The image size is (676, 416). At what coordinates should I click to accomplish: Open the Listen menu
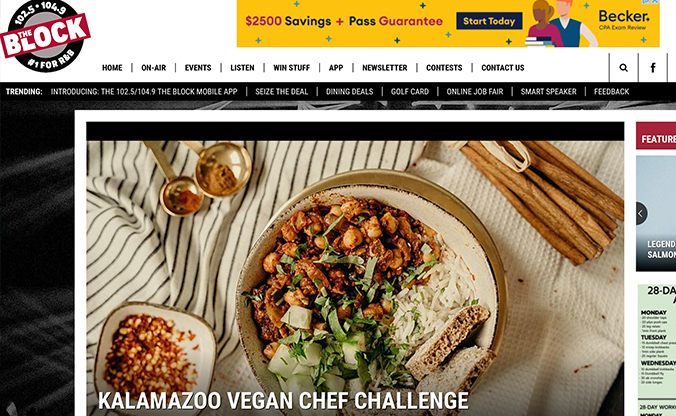click(242, 68)
